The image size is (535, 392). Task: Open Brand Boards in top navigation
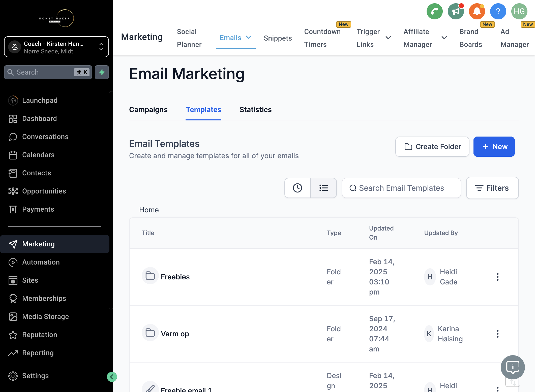471,38
